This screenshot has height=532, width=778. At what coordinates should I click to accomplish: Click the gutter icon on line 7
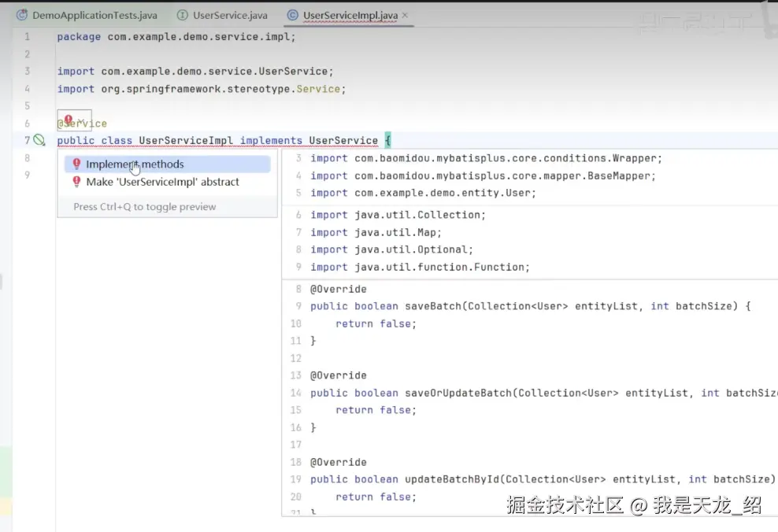[39, 140]
